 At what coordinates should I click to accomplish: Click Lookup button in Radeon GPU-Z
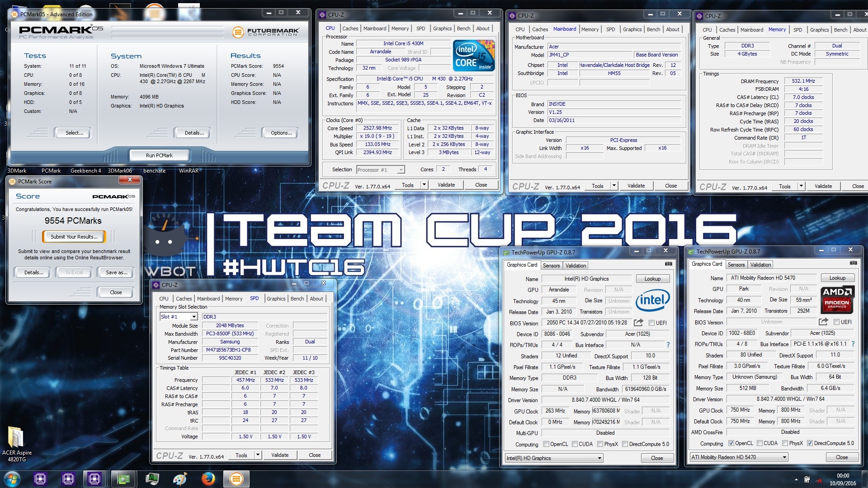tap(837, 278)
